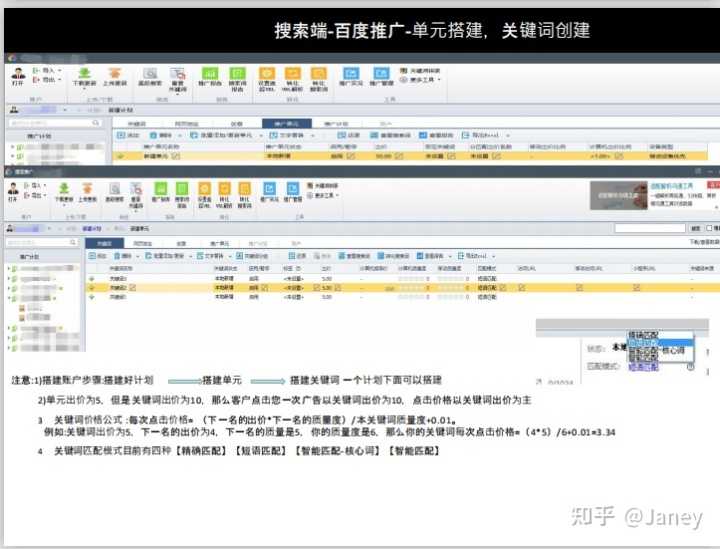This screenshot has width=720, height=549.
Task: Open 导入 import dropdown in upper window
Action: [47, 70]
